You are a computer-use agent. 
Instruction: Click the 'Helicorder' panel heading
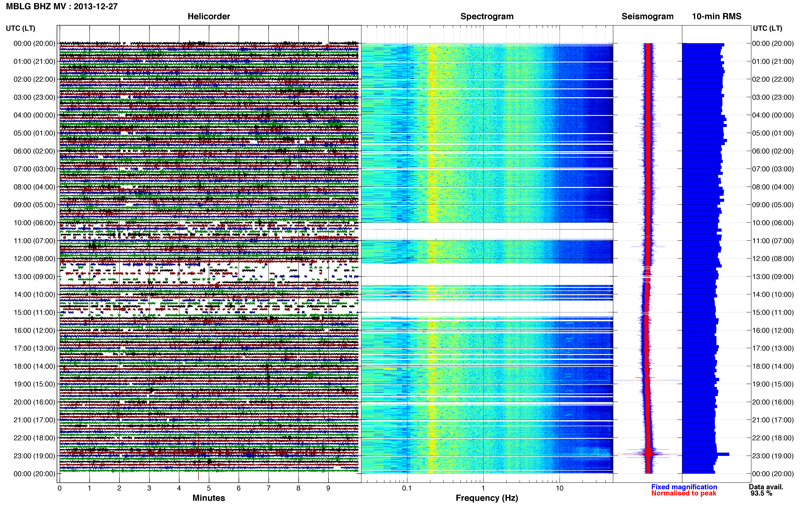tap(209, 16)
